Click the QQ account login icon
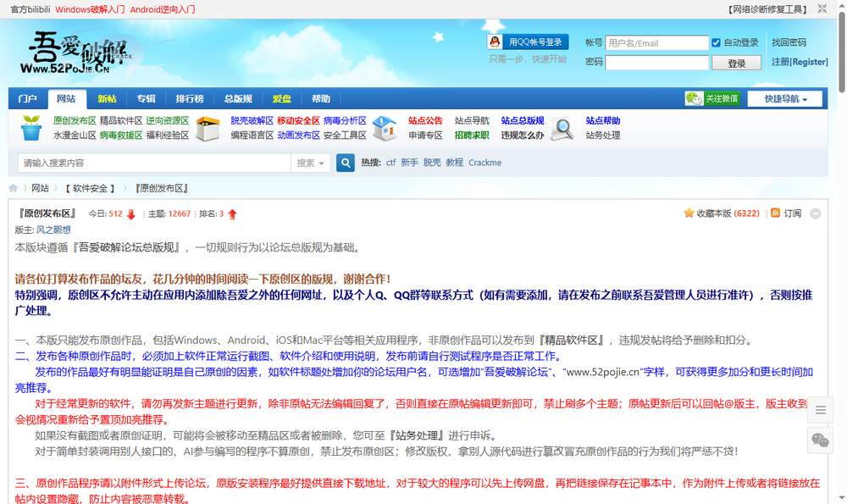Image resolution: width=847 pixels, height=504 pixels. tap(495, 42)
